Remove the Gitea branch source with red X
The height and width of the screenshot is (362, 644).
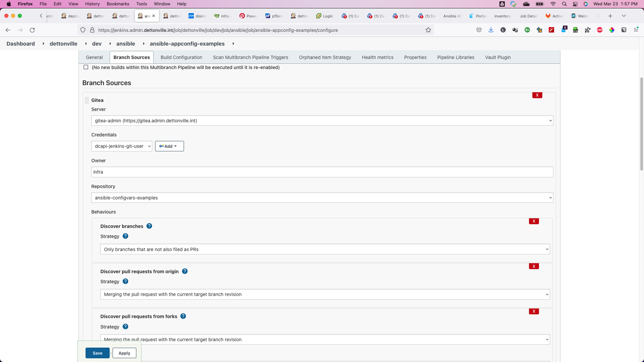[x=537, y=95]
